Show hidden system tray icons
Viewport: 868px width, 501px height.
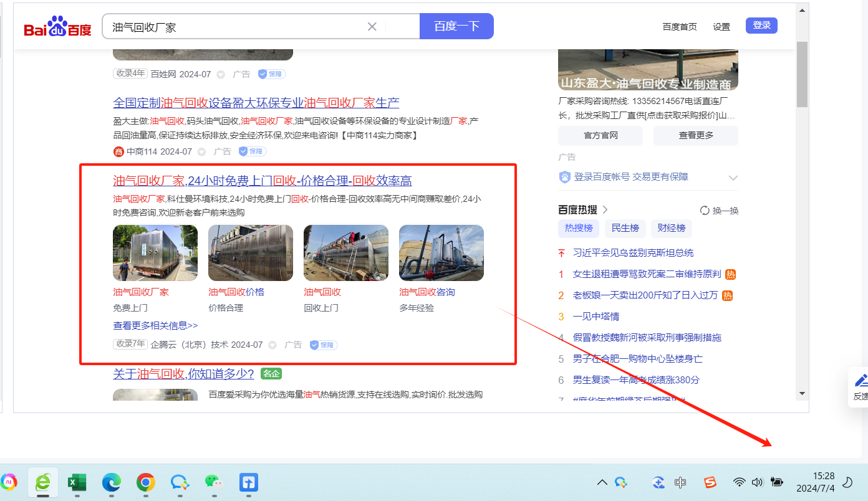602,482
